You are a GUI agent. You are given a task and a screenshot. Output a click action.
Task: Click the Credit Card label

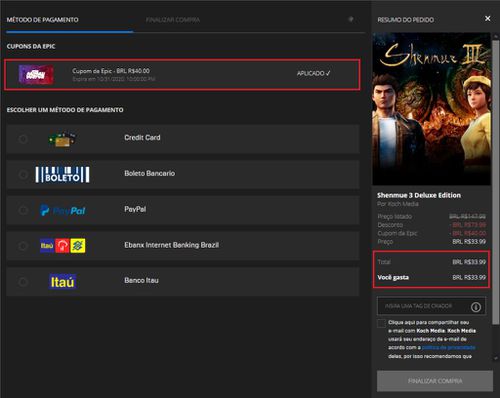tap(142, 138)
